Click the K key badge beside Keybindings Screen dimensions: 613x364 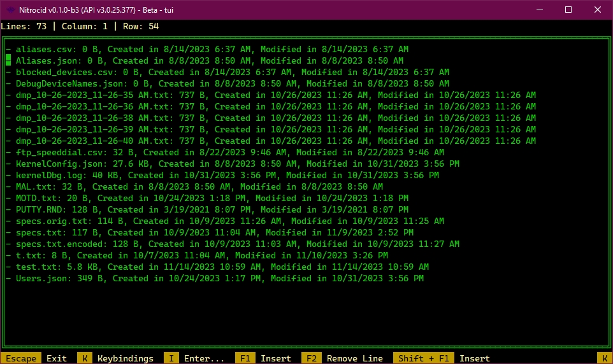point(85,358)
